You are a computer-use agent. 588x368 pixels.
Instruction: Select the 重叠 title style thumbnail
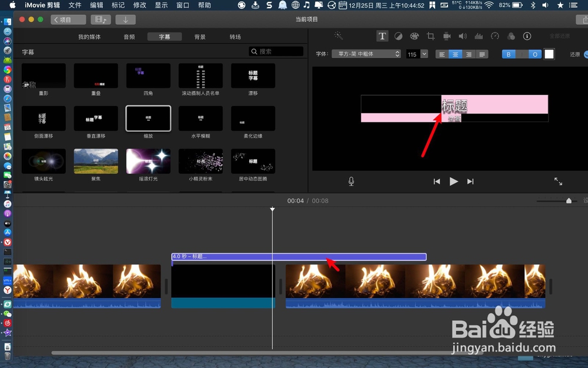click(96, 75)
